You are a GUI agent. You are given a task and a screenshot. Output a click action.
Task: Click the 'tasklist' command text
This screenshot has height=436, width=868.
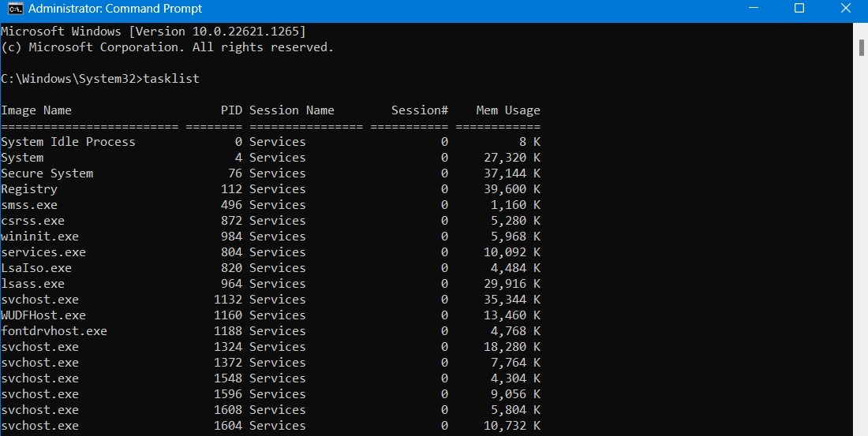click(x=171, y=79)
